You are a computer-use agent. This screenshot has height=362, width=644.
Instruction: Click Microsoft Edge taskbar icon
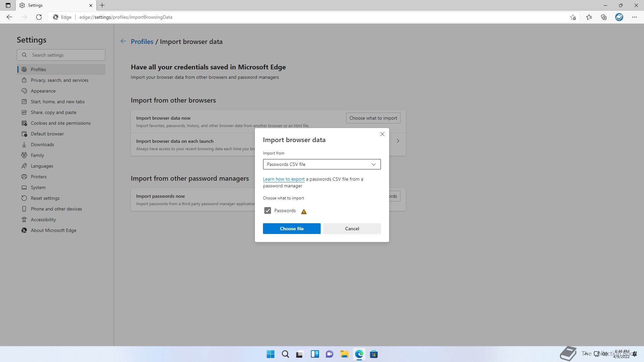(x=359, y=354)
